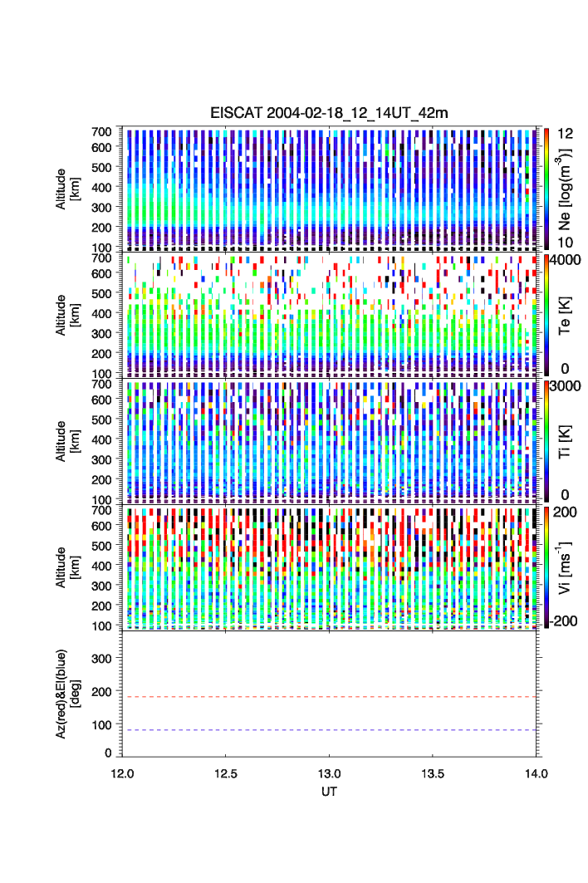Click the blue dashed elevation line
This screenshot has height=883, width=588.
tap(332, 730)
